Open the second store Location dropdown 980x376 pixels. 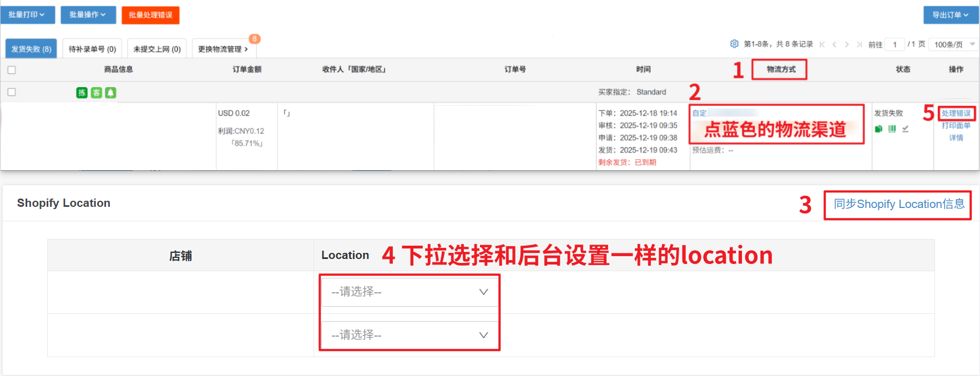[x=410, y=335]
